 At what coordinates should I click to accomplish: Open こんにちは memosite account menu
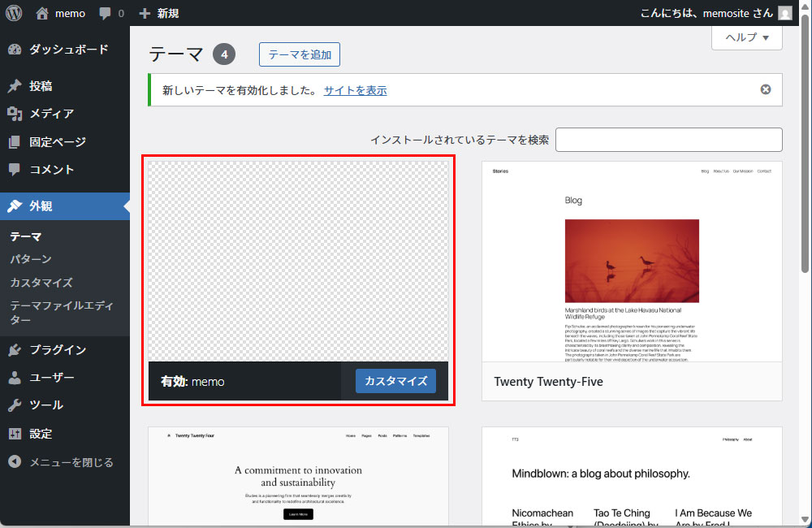706,13
